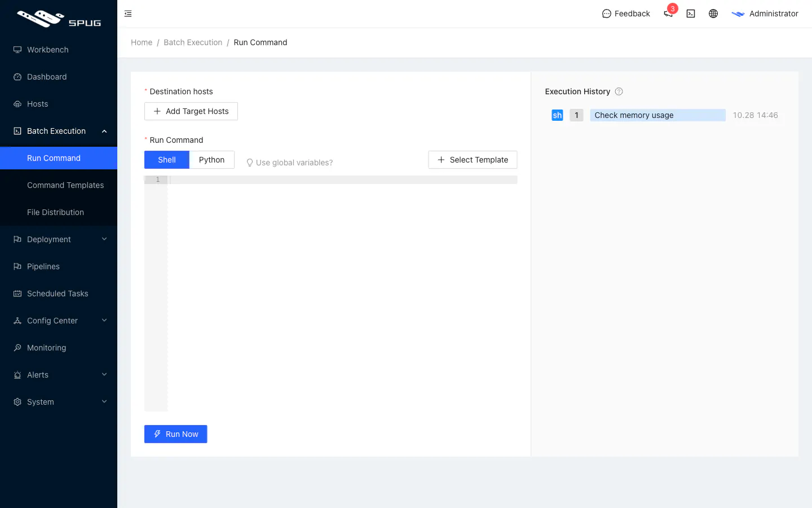
Task: Click the Monitoring icon in sidebar
Action: click(17, 348)
